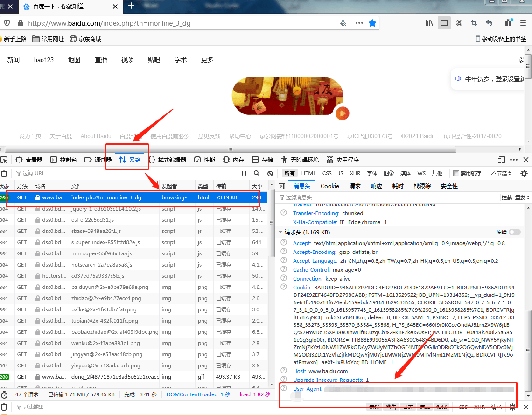
Task: Click the hao123 link on Baidu
Action: [x=44, y=60]
